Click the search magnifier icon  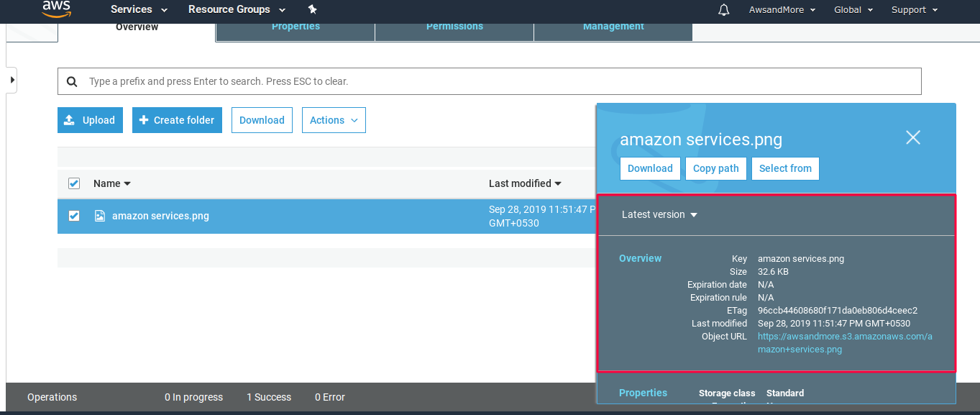pos(72,81)
